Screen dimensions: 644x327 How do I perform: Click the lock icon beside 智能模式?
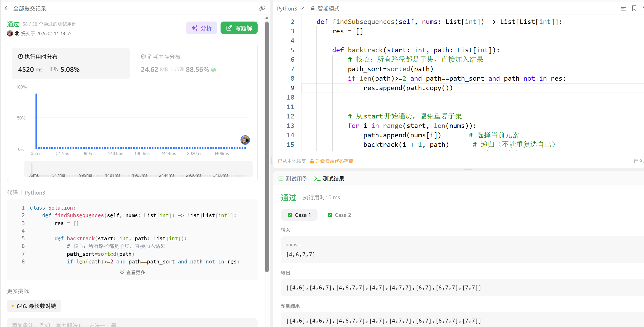pos(313,8)
